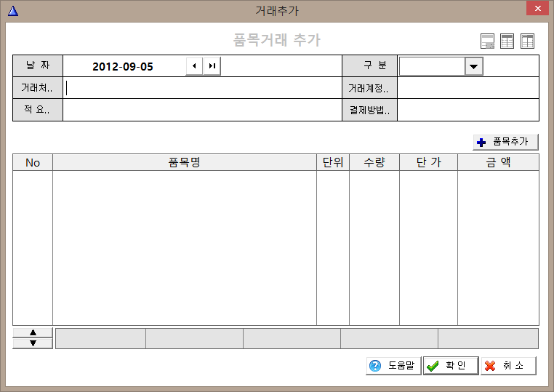Image resolution: width=554 pixels, height=392 pixels.
Task: Click the 날 짜 label button
Action: (x=38, y=65)
